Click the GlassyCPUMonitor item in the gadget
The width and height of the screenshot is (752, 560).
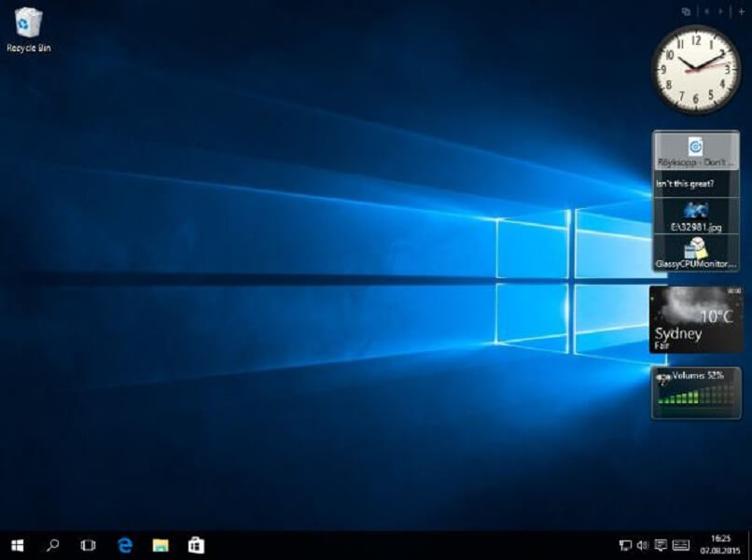(694, 252)
